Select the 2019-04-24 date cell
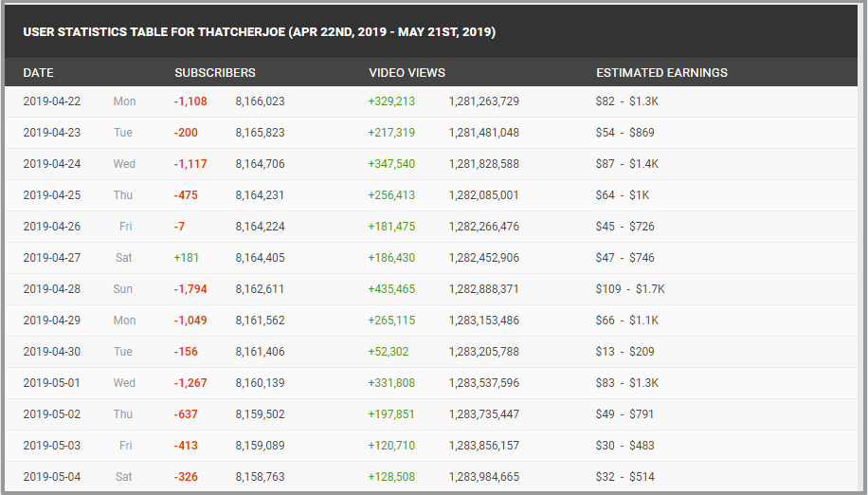868x495 pixels. click(x=51, y=164)
